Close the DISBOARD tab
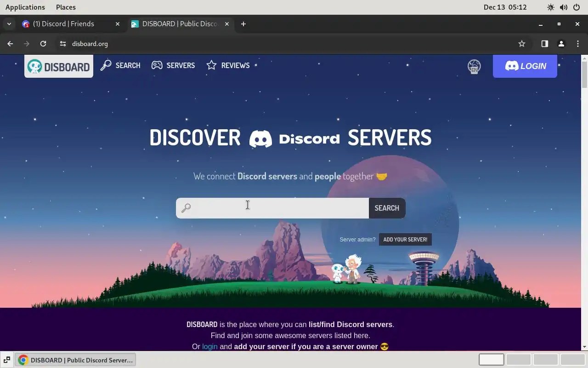 pyautogui.click(x=226, y=24)
